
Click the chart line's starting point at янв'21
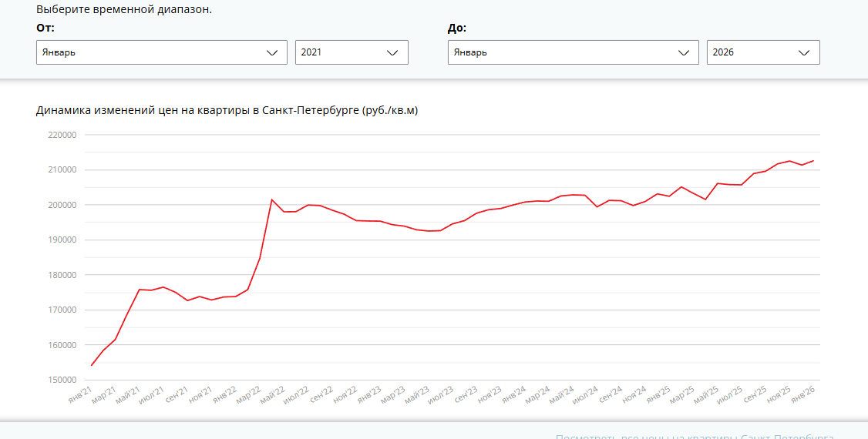(91, 365)
